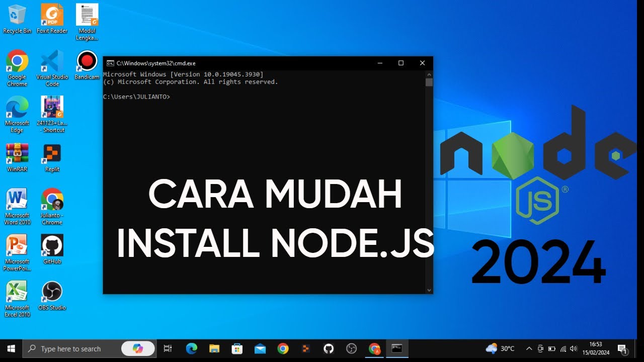Open the Wi-Fi network tray icon

click(563, 348)
